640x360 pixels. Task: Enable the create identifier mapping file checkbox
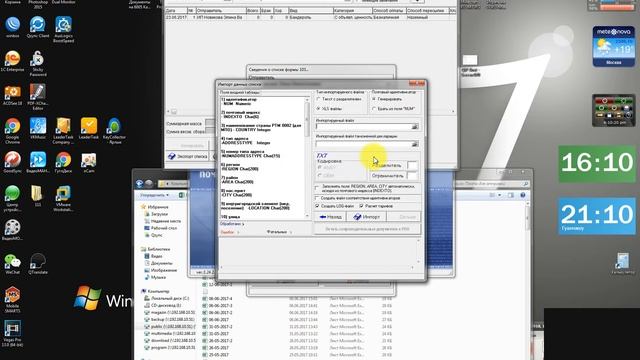point(317,198)
